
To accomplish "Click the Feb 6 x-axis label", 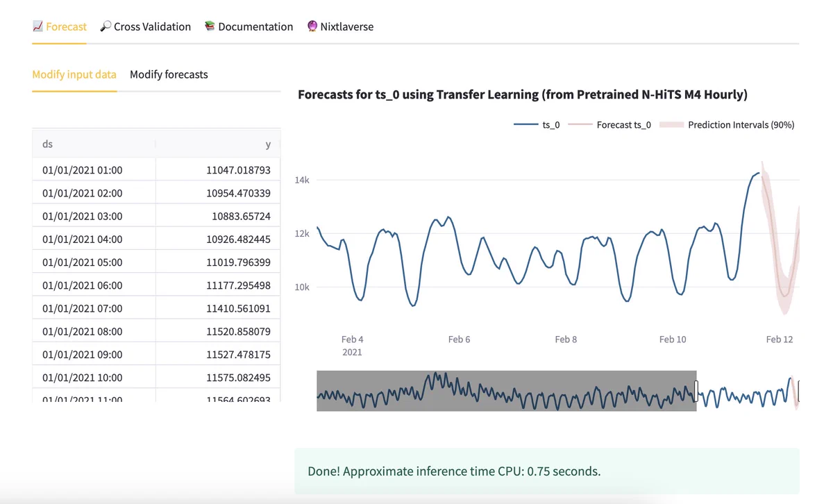I will click(459, 339).
